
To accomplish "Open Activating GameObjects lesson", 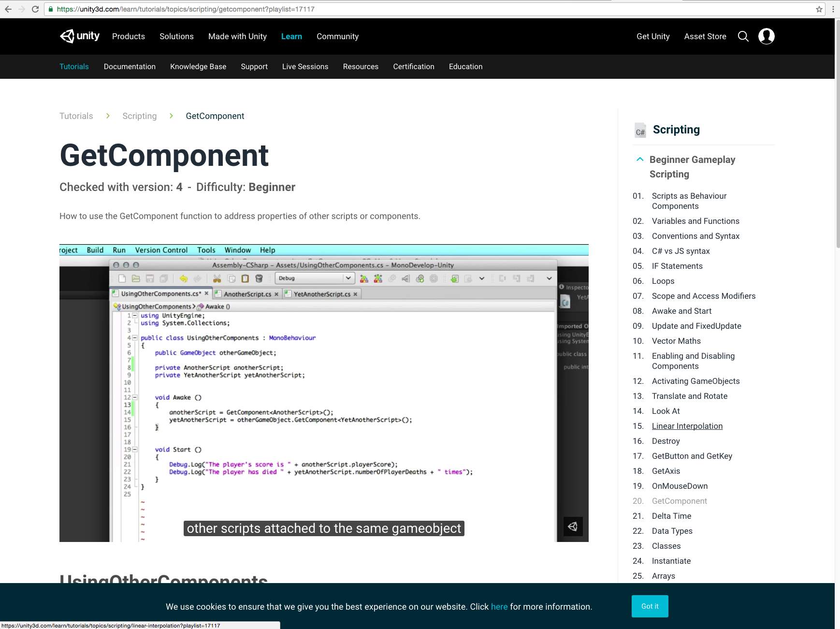I will [x=695, y=381].
